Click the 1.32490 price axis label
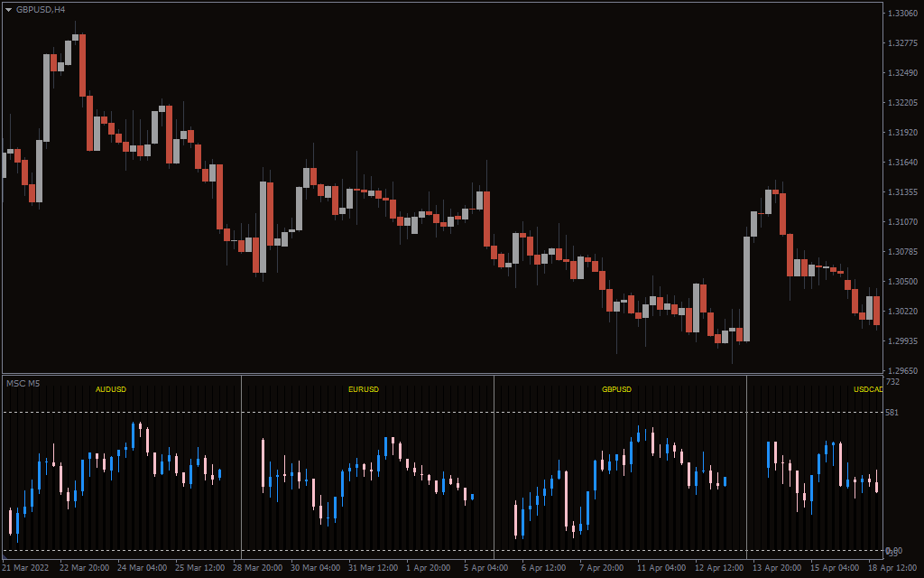Image resolution: width=924 pixels, height=578 pixels. point(902,73)
